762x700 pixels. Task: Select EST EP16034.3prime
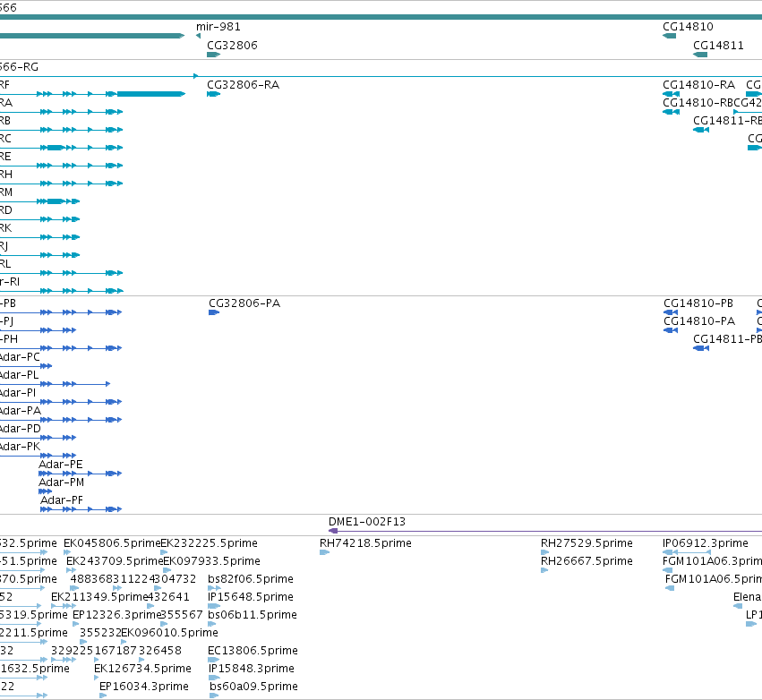(x=144, y=687)
